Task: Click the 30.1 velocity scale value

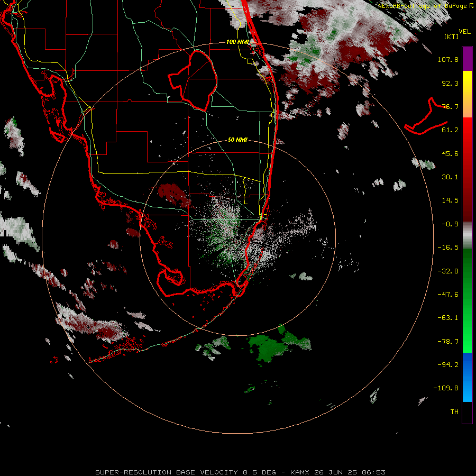Action: (450, 177)
